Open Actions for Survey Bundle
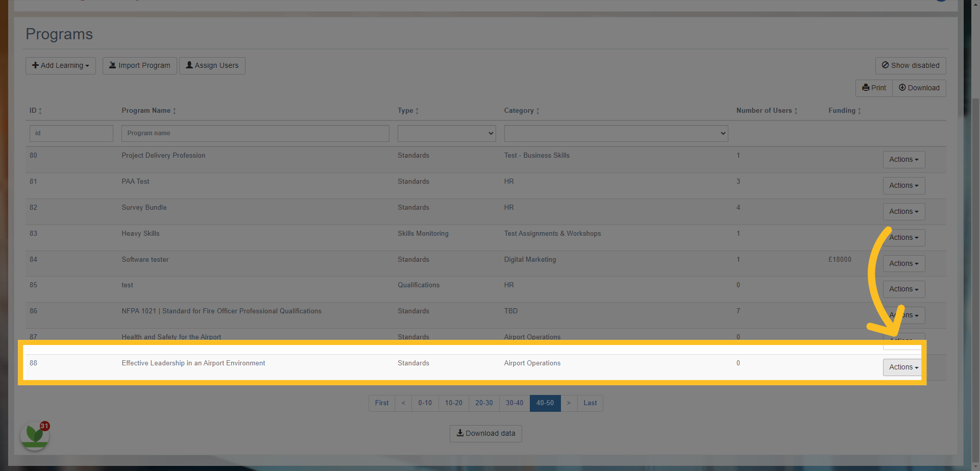980x471 pixels. tap(904, 212)
